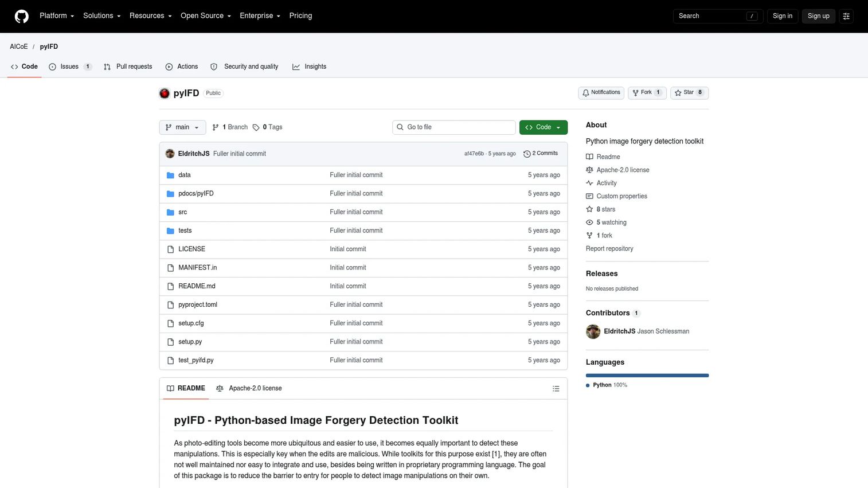This screenshot has height=488, width=868.
Task: Click the EldritchJS avatar in commit row
Action: [170, 154]
